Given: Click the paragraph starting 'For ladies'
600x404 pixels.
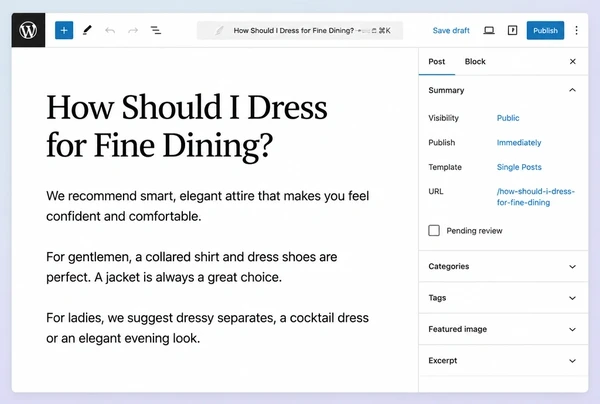Looking at the screenshot, I should click(x=207, y=328).
